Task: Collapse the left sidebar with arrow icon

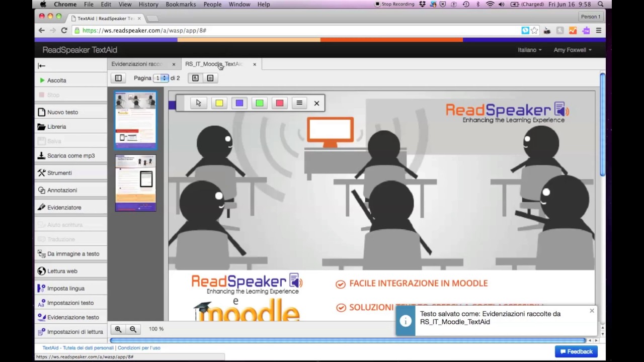Action: [42, 65]
